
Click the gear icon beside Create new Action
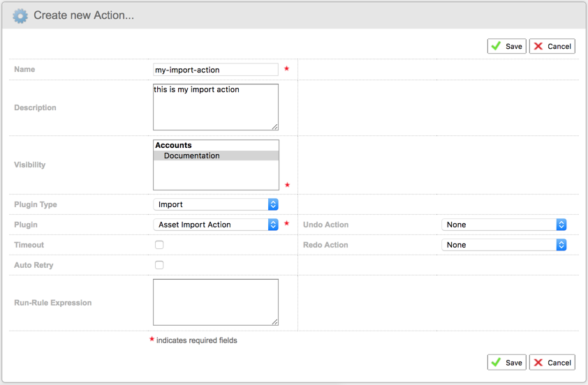(20, 15)
